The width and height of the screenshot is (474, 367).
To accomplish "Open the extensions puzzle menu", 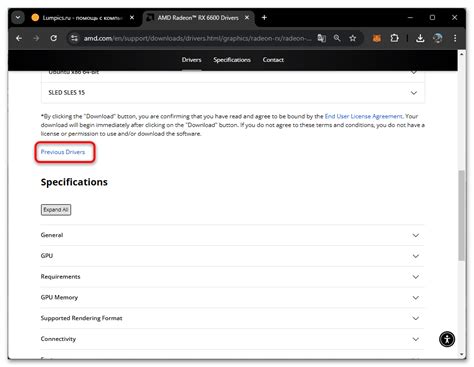I will tap(394, 38).
